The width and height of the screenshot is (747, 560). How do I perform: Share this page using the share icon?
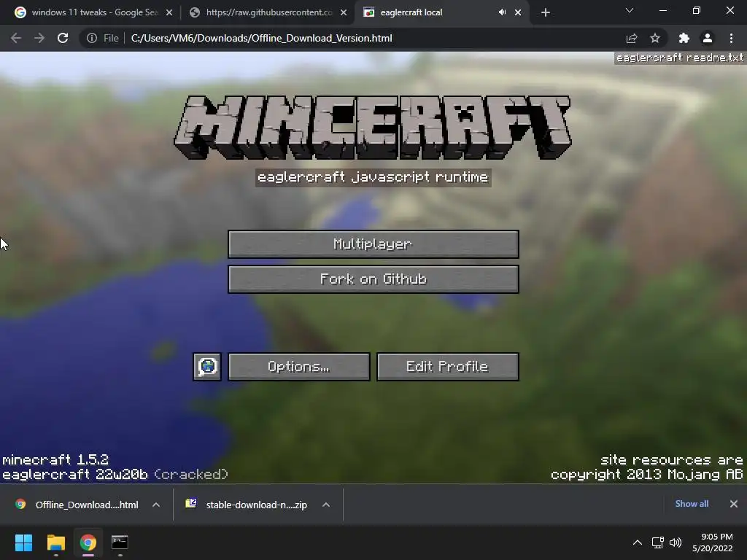click(x=632, y=38)
